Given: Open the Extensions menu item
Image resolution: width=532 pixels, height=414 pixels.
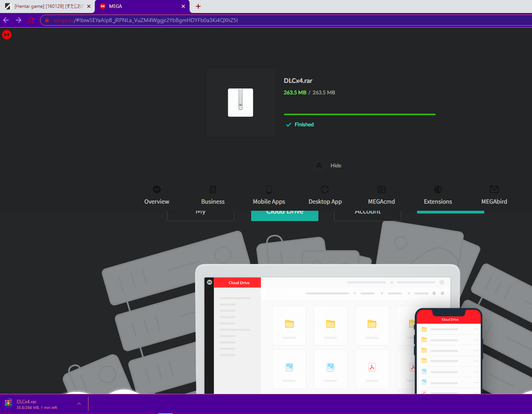Looking at the screenshot, I should [x=438, y=202].
